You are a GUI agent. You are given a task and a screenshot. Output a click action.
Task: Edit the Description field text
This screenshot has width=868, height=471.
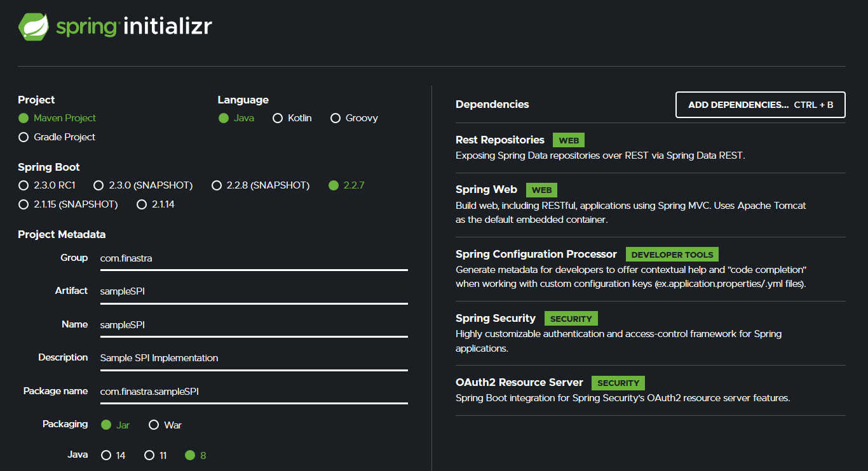tap(254, 358)
